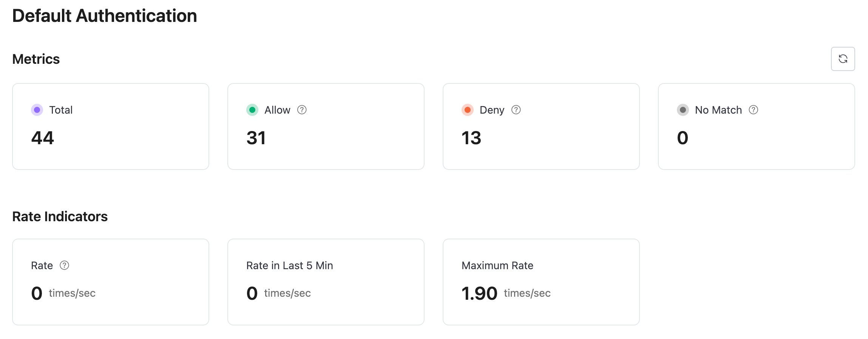Select the Rate in Last 5 Min label
The height and width of the screenshot is (339, 868).
click(x=290, y=265)
